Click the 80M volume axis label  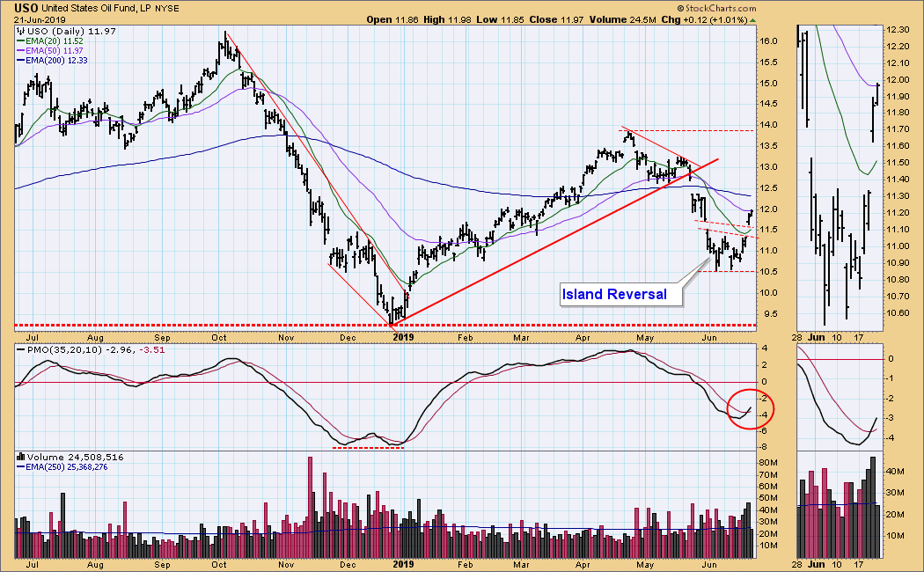(x=769, y=463)
